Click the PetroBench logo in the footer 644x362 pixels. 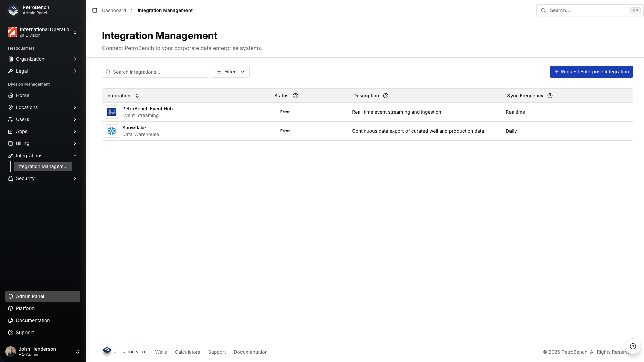[x=123, y=352]
